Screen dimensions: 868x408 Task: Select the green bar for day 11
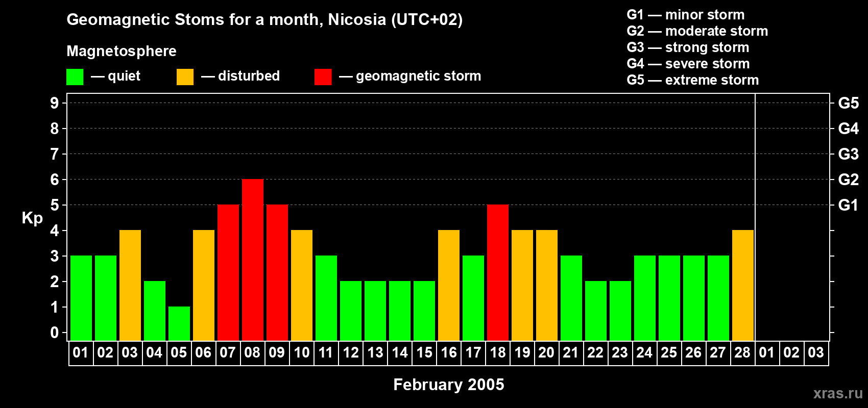click(x=326, y=298)
